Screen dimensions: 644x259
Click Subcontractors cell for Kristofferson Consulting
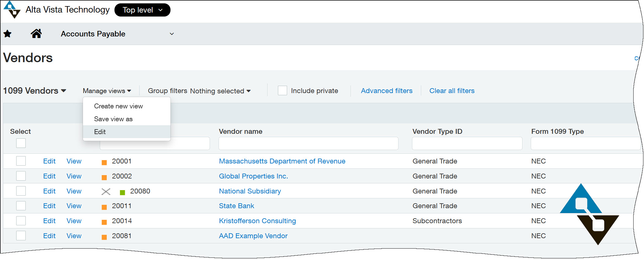point(437,221)
